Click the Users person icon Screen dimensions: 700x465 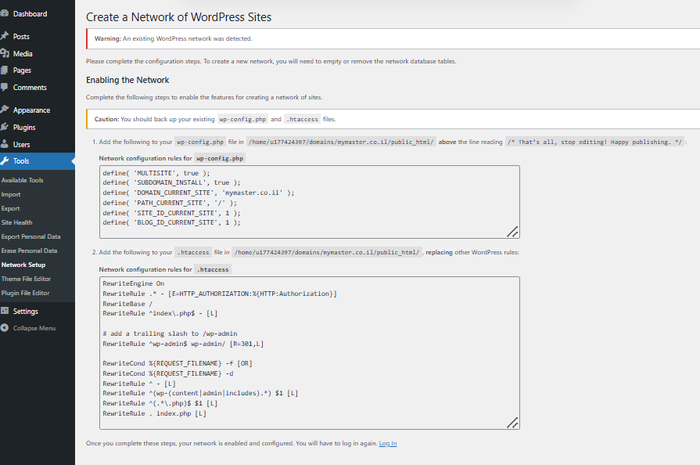6,144
